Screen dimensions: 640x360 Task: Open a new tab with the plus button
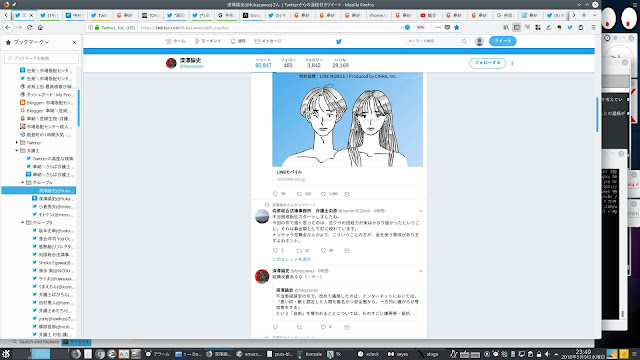pyautogui.click(x=584, y=15)
